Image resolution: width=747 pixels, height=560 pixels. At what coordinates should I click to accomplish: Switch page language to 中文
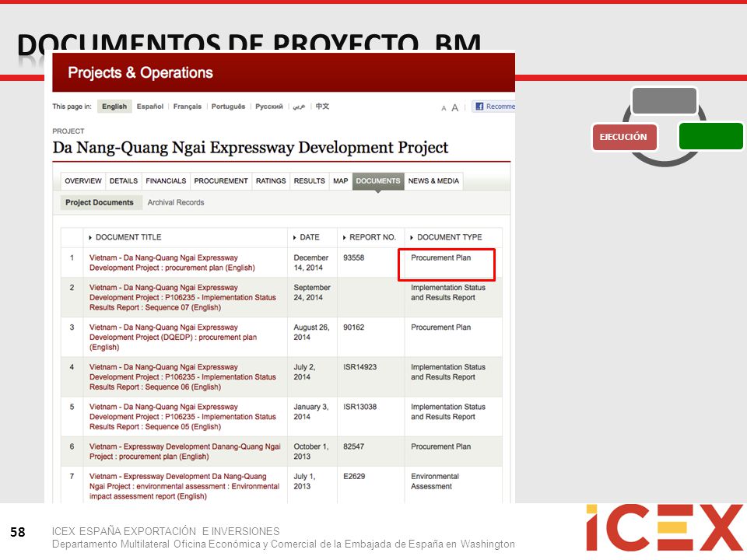(322, 107)
